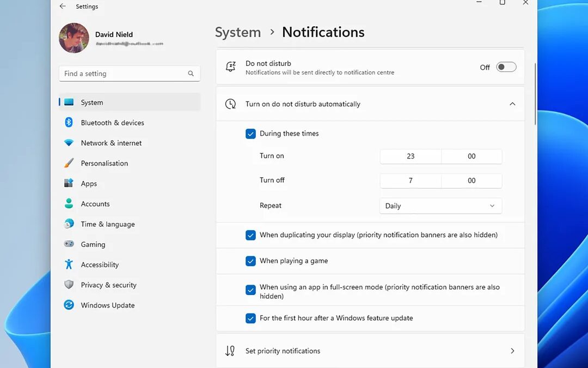Click the Turn on hour field showing 23
The width and height of the screenshot is (588, 368).
coord(411,156)
